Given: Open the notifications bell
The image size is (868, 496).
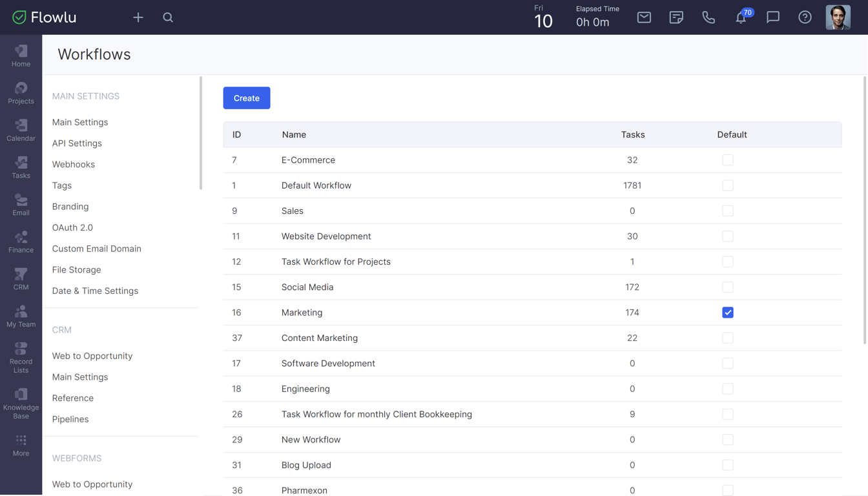Looking at the screenshot, I should pos(741,17).
